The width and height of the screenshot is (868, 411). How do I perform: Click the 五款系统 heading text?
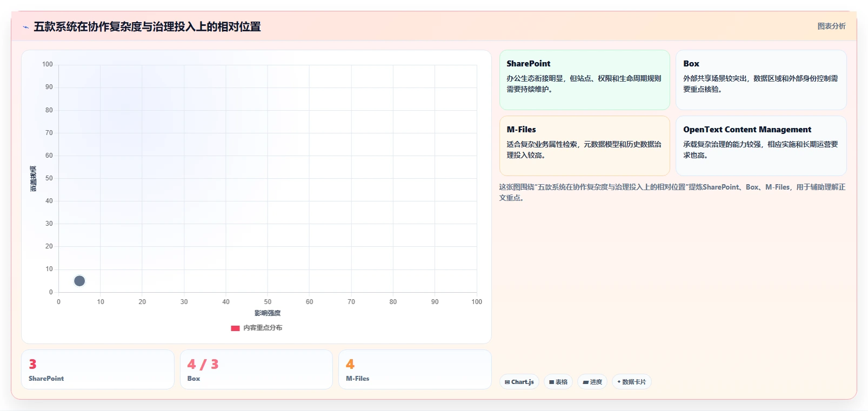tap(147, 26)
